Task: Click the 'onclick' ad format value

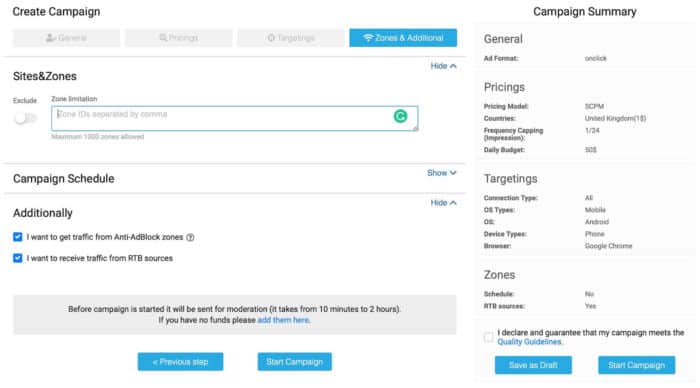Action: click(x=596, y=58)
